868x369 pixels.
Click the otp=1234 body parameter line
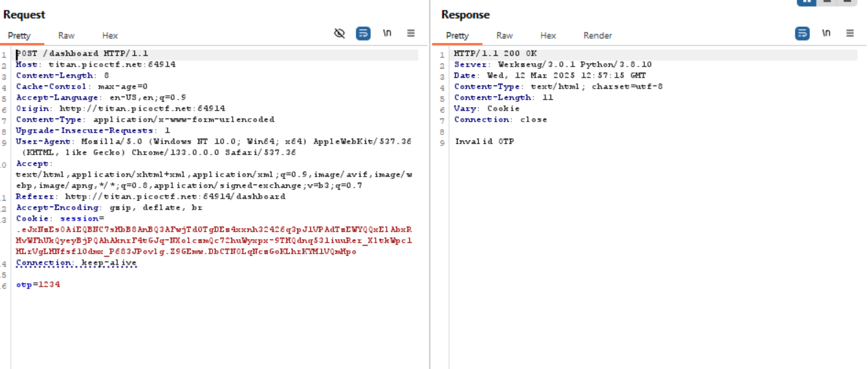(x=38, y=285)
